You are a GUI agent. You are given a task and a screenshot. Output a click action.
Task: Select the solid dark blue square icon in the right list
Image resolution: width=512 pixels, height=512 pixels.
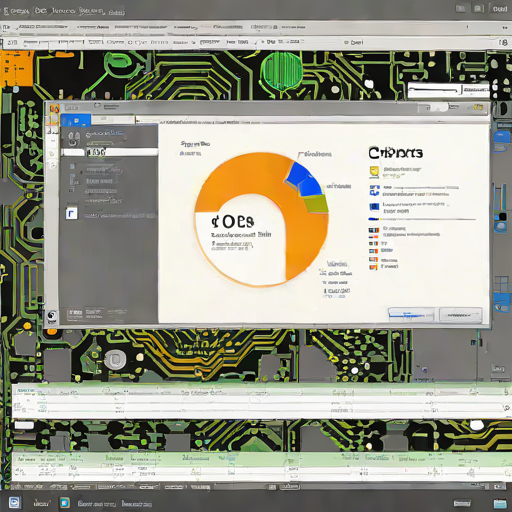pos(374,207)
